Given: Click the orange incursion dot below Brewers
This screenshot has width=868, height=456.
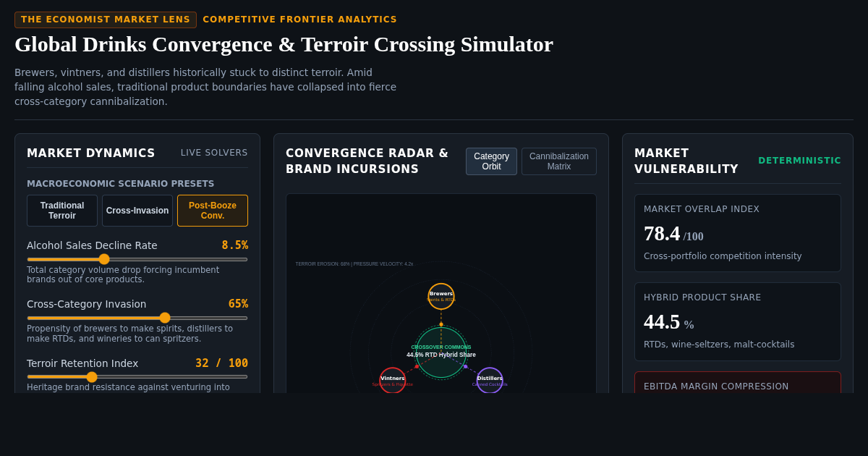Looking at the screenshot, I should (441, 324).
